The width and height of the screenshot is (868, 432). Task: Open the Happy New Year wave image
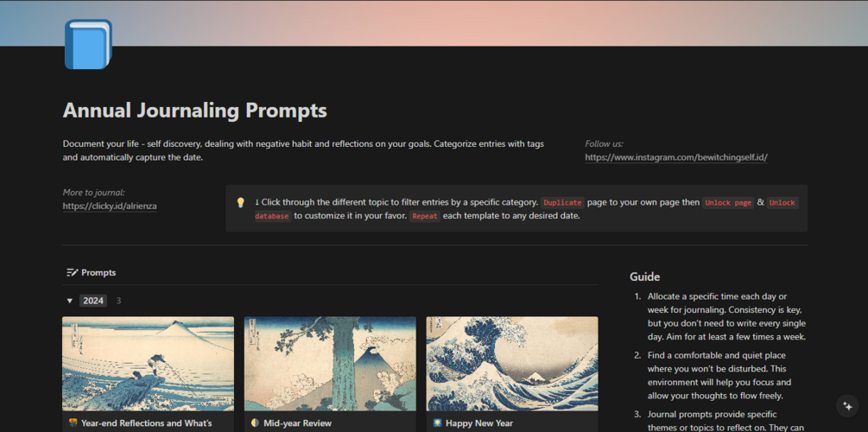point(512,364)
